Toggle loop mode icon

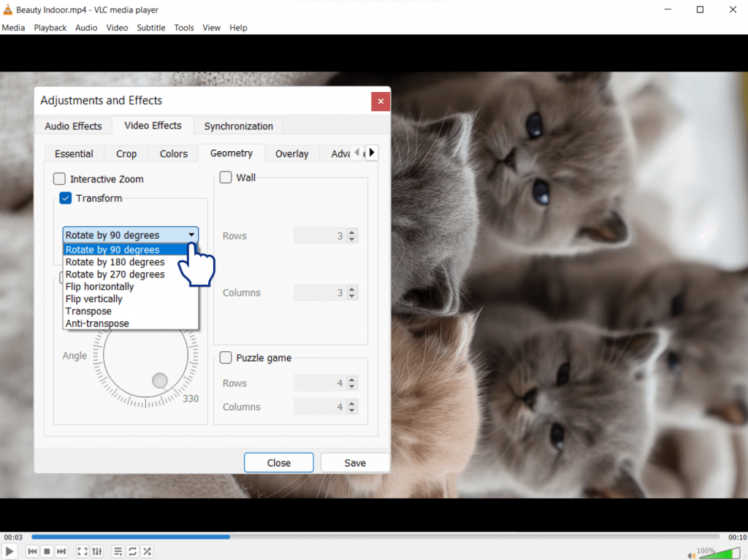(133, 551)
